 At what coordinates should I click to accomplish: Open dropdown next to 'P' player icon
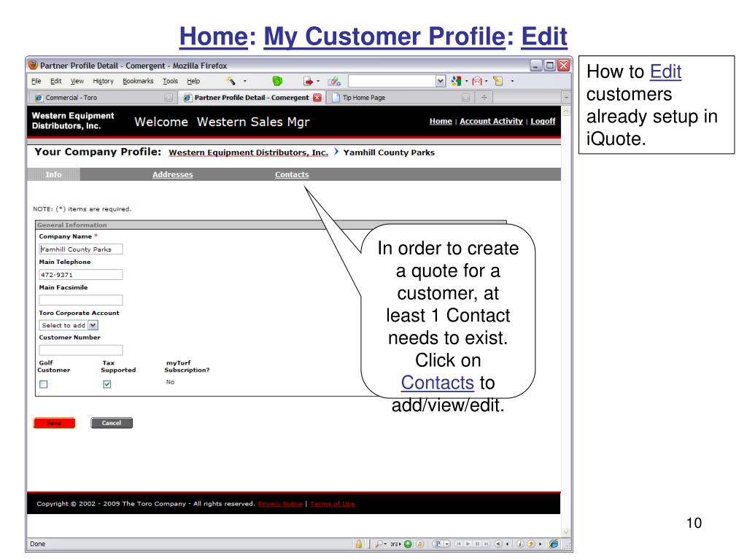pos(447,544)
